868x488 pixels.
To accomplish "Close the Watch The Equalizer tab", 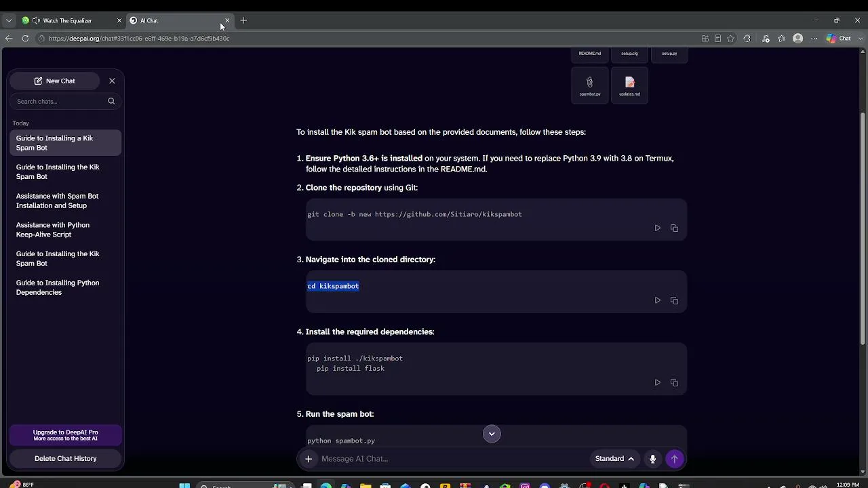I will pyautogui.click(x=119, y=20).
